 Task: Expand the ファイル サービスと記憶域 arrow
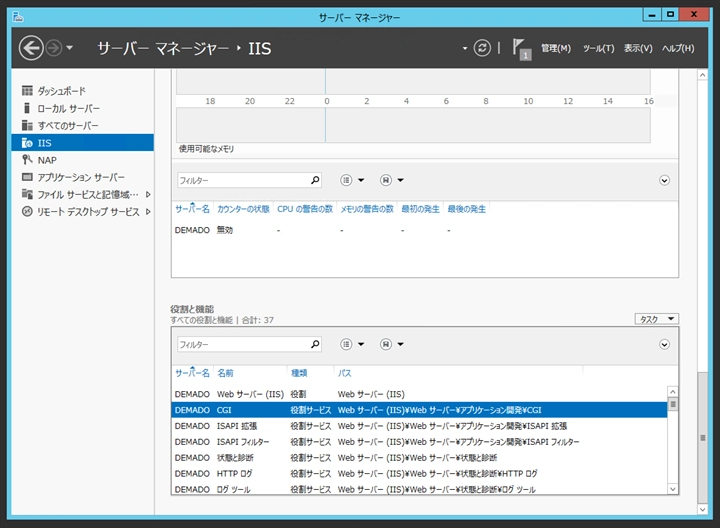tap(148, 194)
